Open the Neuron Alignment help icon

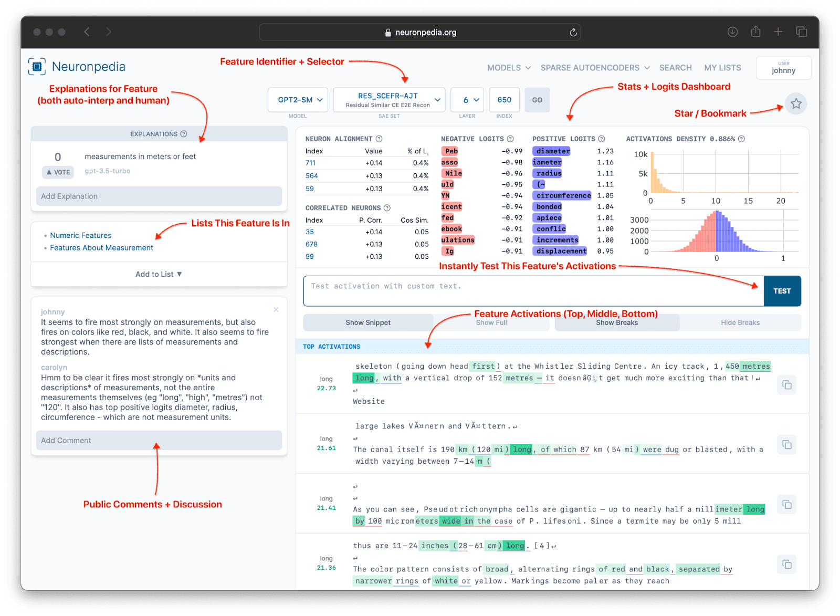pos(379,139)
